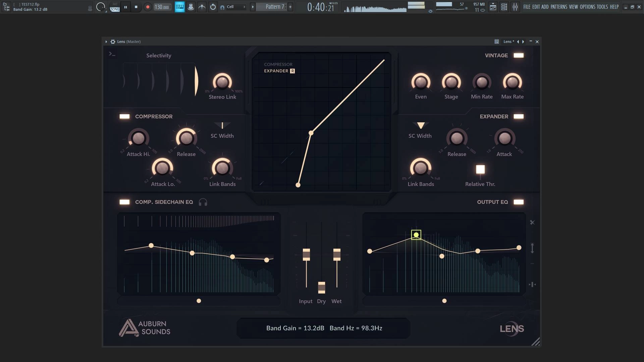Select the next Lens preset arrow

click(x=523, y=42)
